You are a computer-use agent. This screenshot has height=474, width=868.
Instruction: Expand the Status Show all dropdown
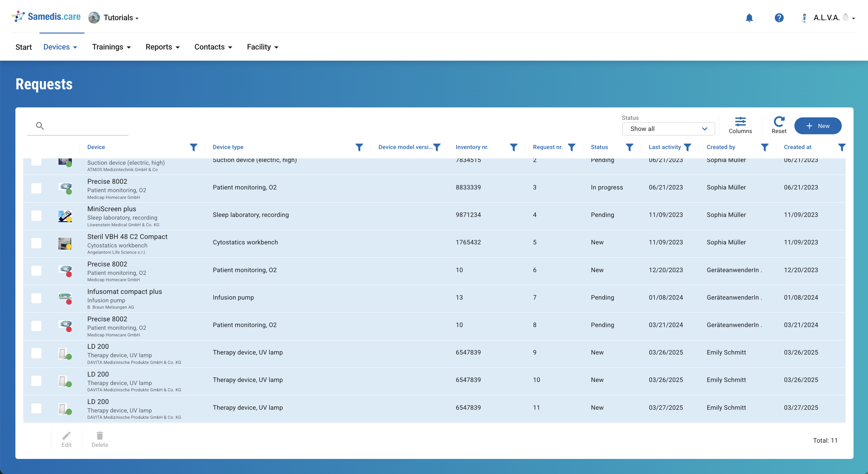668,129
